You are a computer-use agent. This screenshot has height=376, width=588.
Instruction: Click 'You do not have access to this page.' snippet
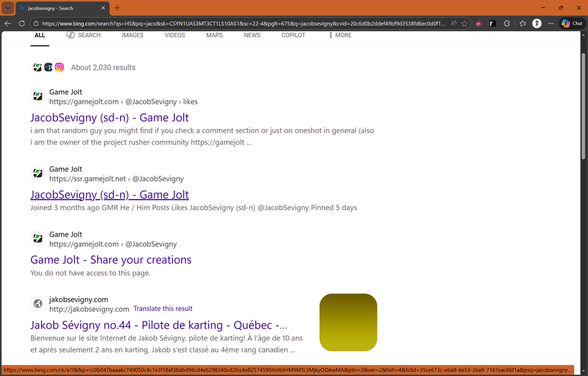tap(90, 273)
